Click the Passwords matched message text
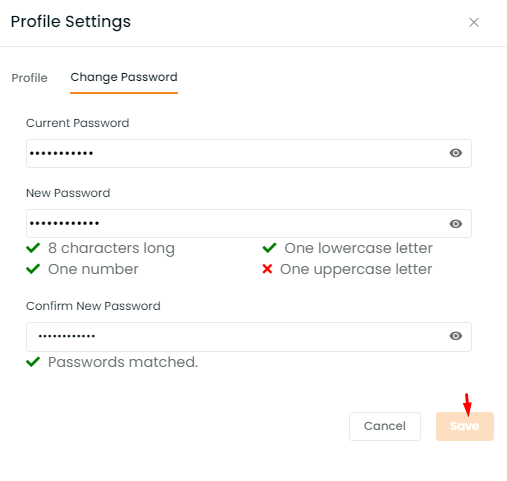The width and height of the screenshot is (507, 481). (x=123, y=362)
